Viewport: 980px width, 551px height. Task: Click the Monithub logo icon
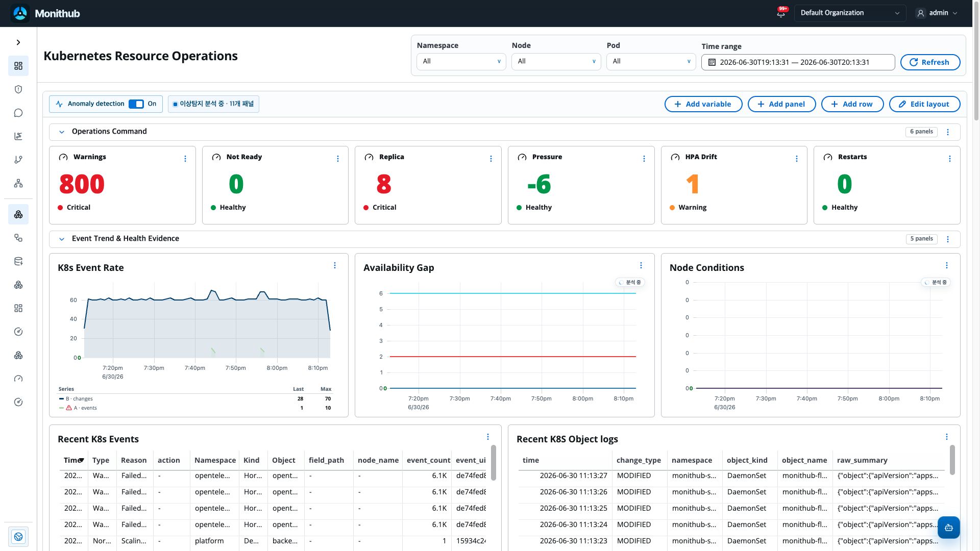click(x=20, y=13)
